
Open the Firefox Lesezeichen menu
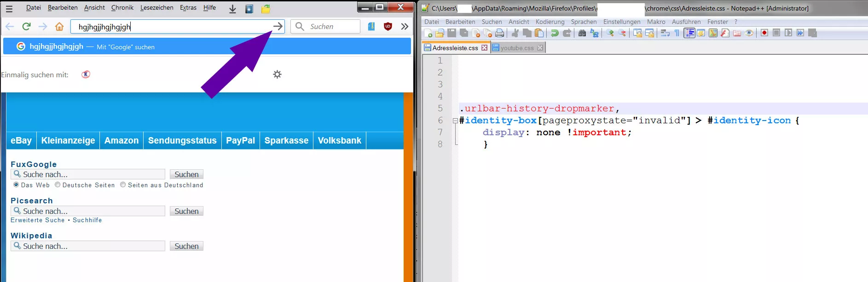tap(157, 7)
